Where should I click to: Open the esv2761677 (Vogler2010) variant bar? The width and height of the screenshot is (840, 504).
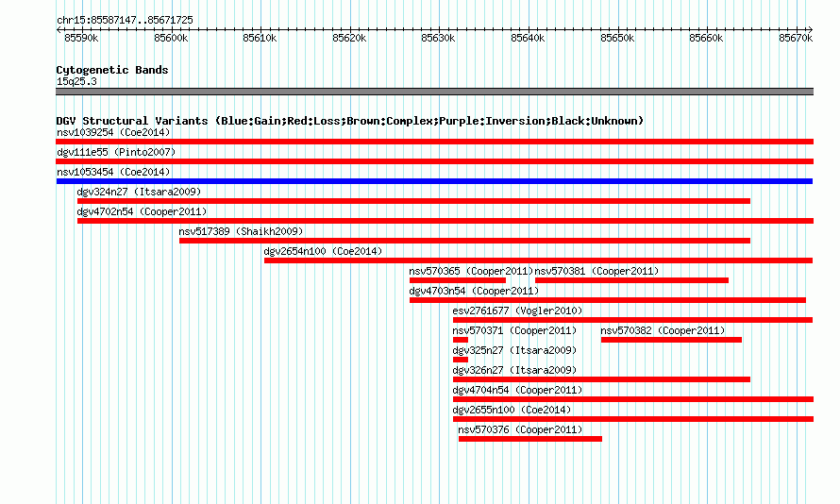click(x=632, y=320)
